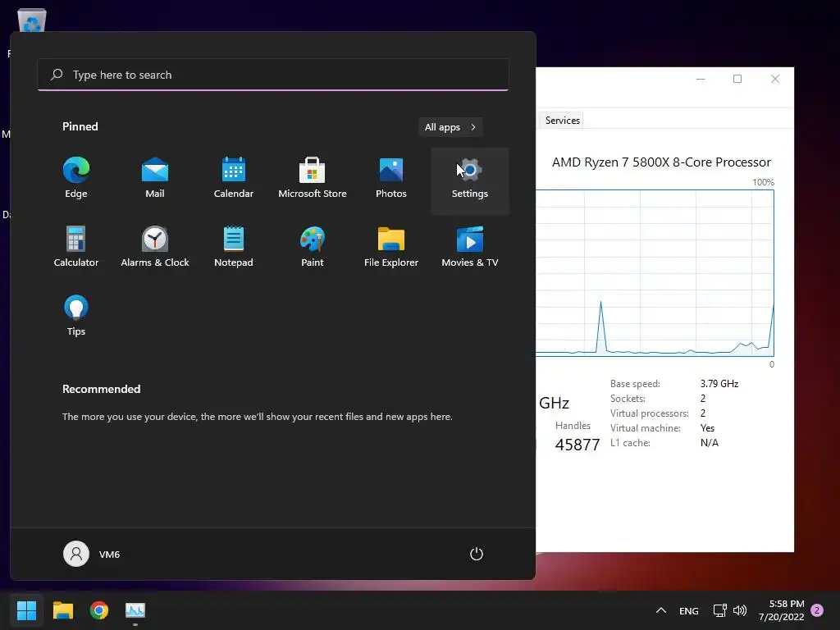
Task: Open the Edge pinned app
Action: (x=76, y=178)
